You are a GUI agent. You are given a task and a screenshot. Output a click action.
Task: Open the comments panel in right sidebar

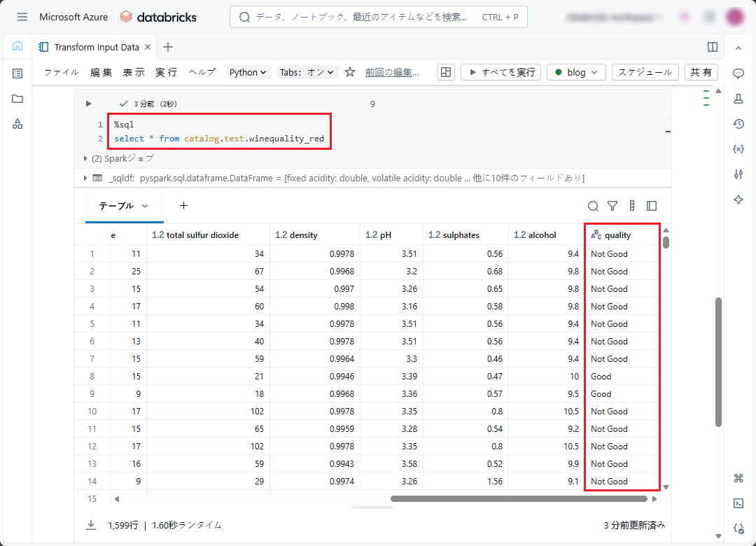point(738,73)
